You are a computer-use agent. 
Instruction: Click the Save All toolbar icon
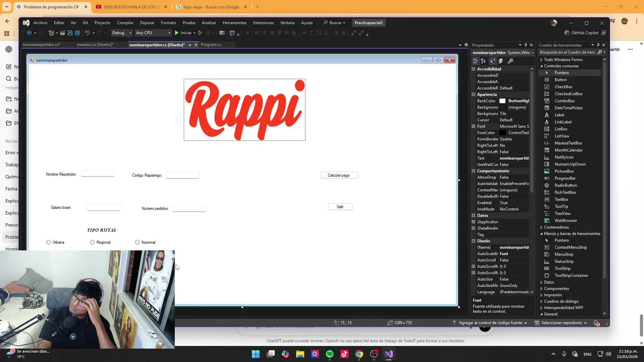77,33
